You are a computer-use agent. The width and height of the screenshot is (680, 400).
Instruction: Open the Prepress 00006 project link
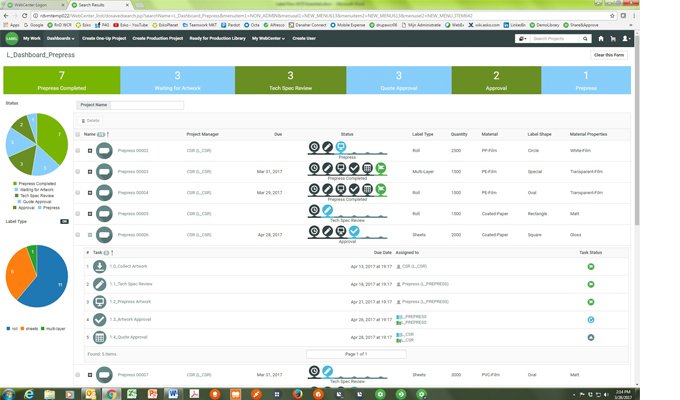click(133, 235)
